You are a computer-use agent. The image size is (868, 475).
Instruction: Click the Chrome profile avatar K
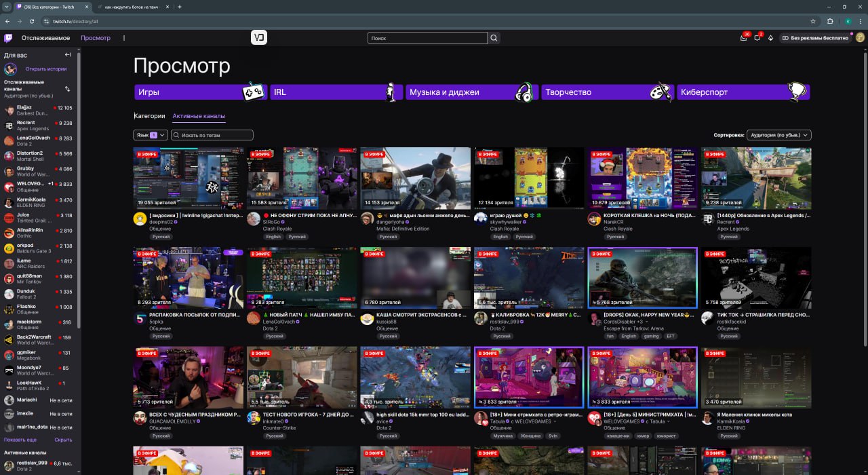848,21
